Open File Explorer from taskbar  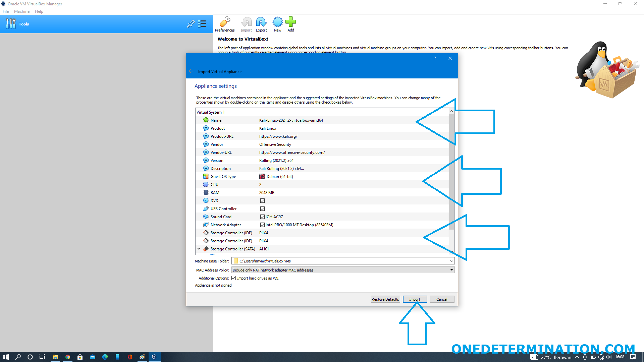coord(55,357)
